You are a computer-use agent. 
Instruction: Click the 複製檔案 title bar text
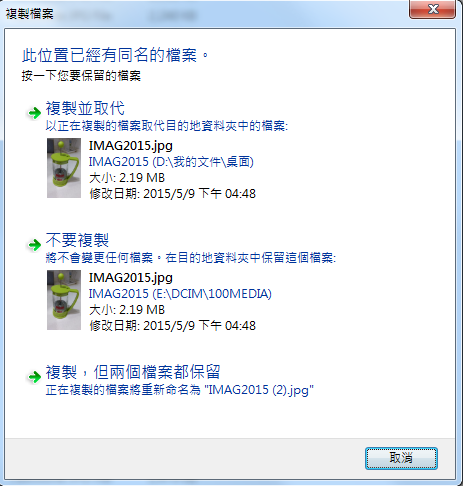point(30,14)
